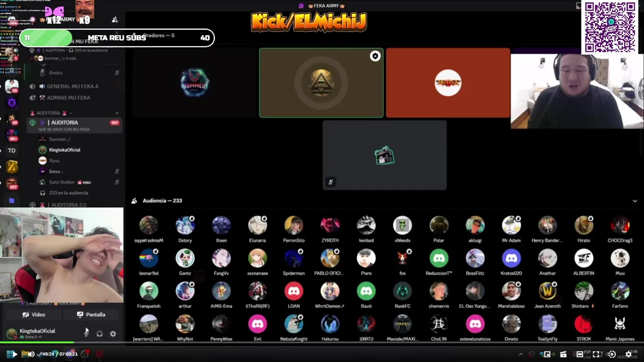Open ALBERTIN audience member avatar
Viewport: 644px width, 362px height.
tap(584, 258)
